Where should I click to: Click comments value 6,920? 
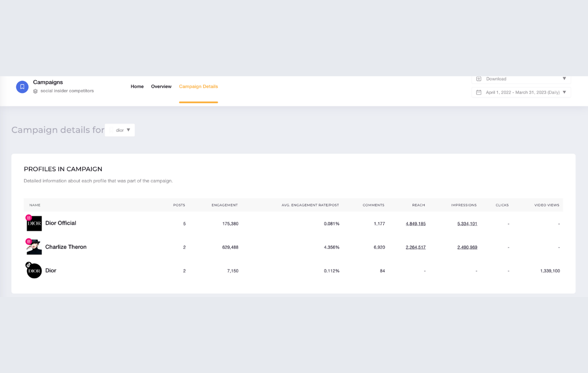point(379,247)
